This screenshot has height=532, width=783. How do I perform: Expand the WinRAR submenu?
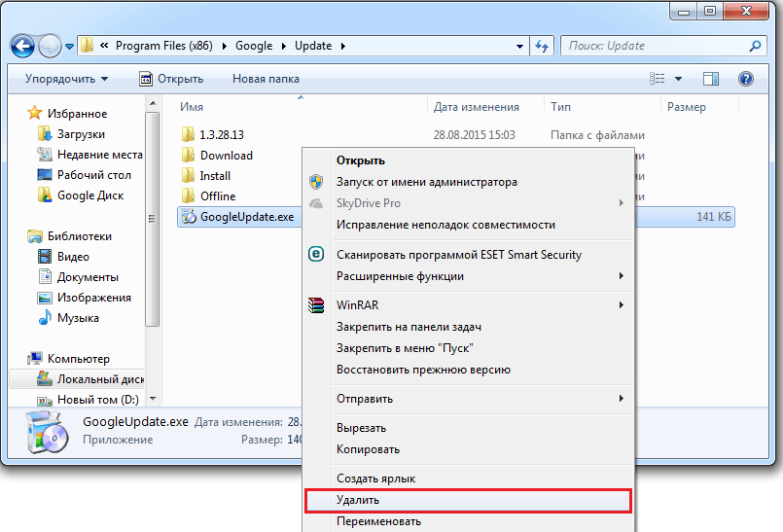[621, 305]
